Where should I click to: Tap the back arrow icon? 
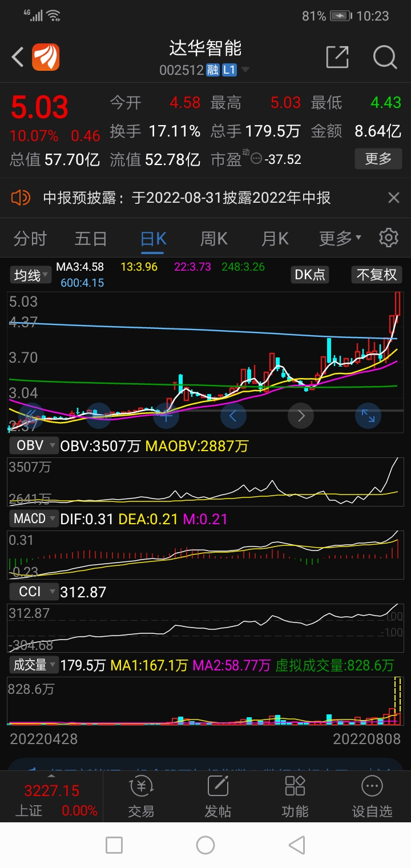click(18, 57)
